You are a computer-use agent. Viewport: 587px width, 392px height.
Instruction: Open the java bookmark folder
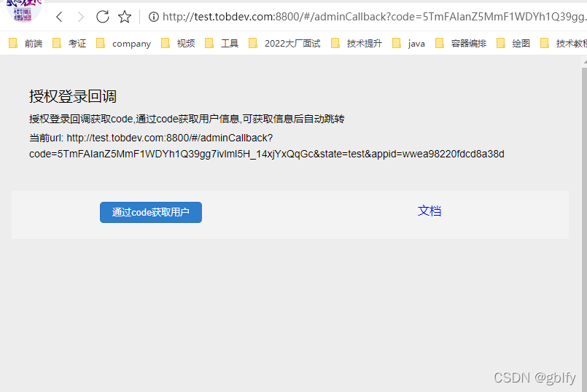[409, 44]
